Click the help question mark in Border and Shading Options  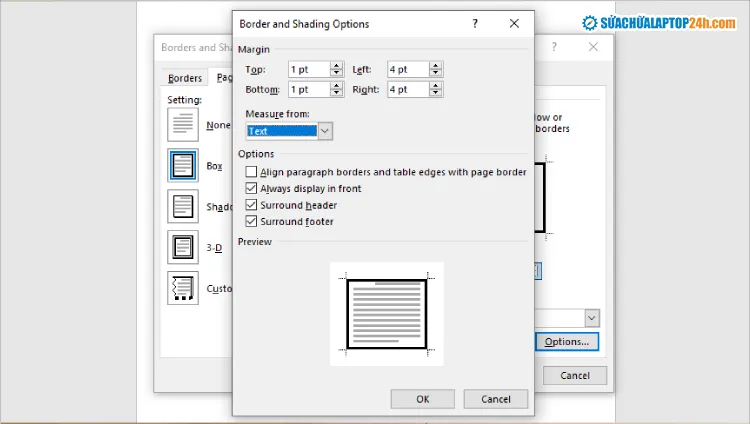475,23
